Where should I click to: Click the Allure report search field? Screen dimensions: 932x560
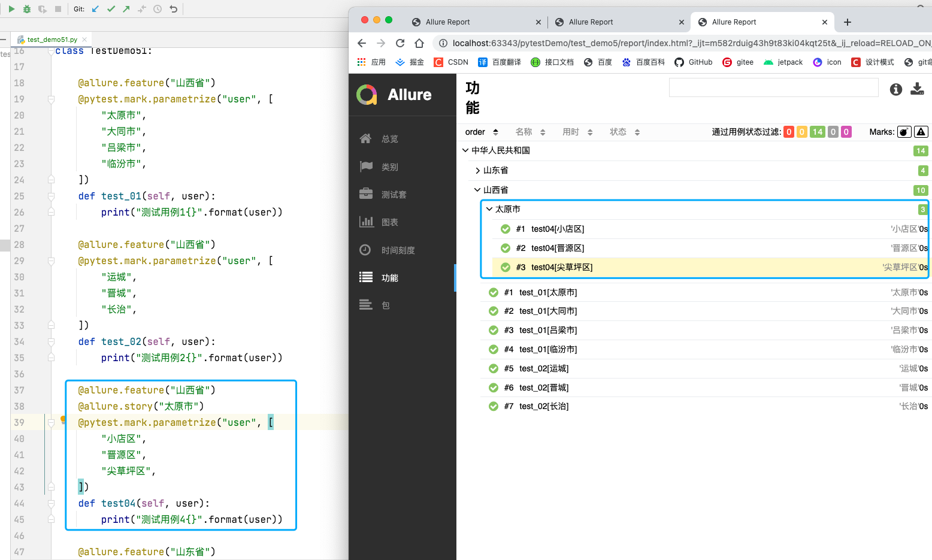point(773,88)
